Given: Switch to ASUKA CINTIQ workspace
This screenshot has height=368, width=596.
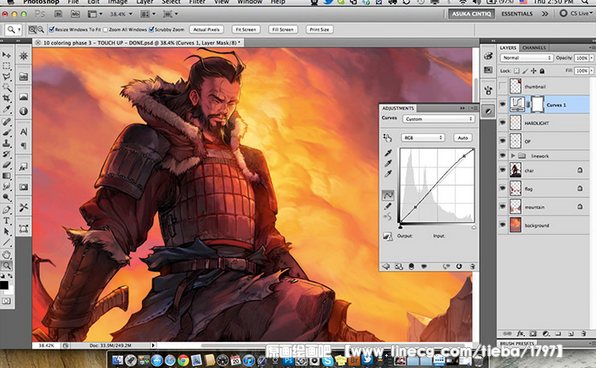Looking at the screenshot, I should coord(471,14).
